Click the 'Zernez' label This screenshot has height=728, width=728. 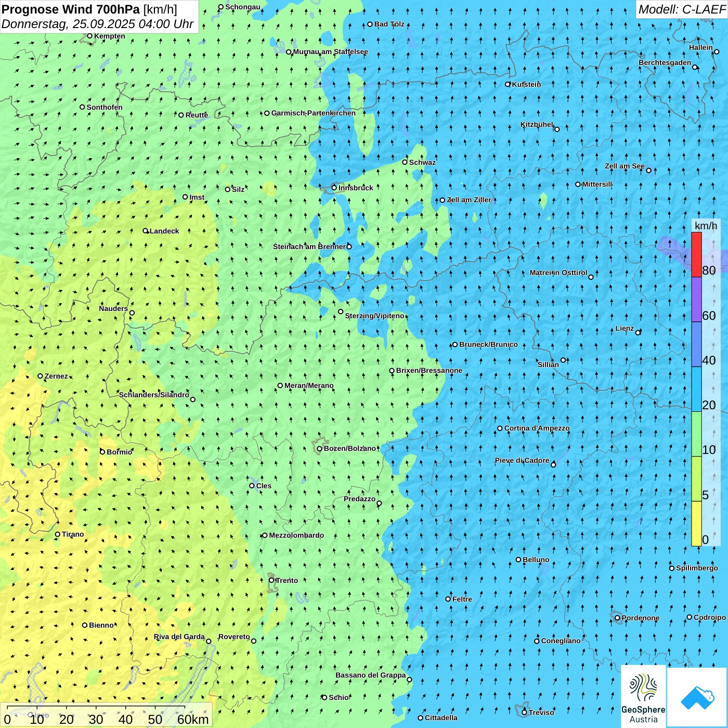(x=56, y=376)
